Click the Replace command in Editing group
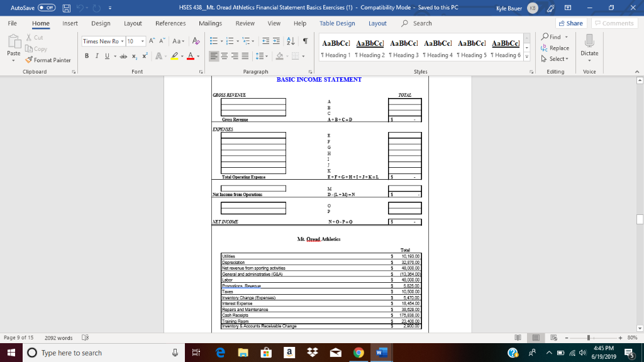 [x=557, y=48]
